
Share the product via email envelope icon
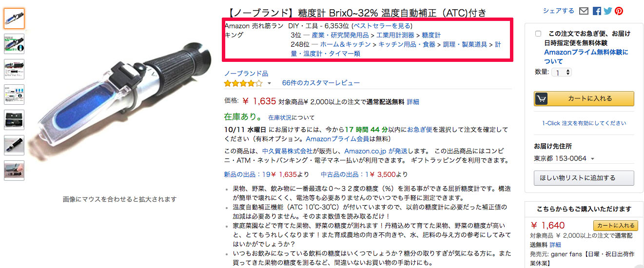click(x=584, y=11)
